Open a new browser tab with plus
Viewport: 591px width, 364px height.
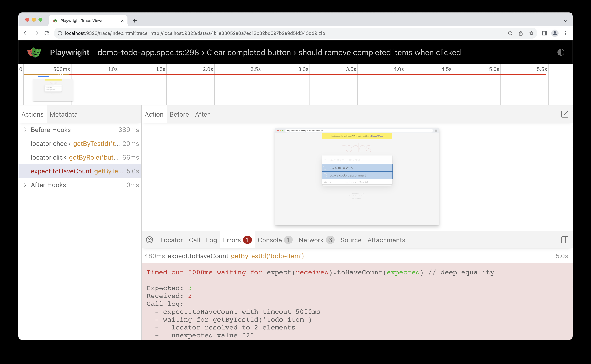135,21
